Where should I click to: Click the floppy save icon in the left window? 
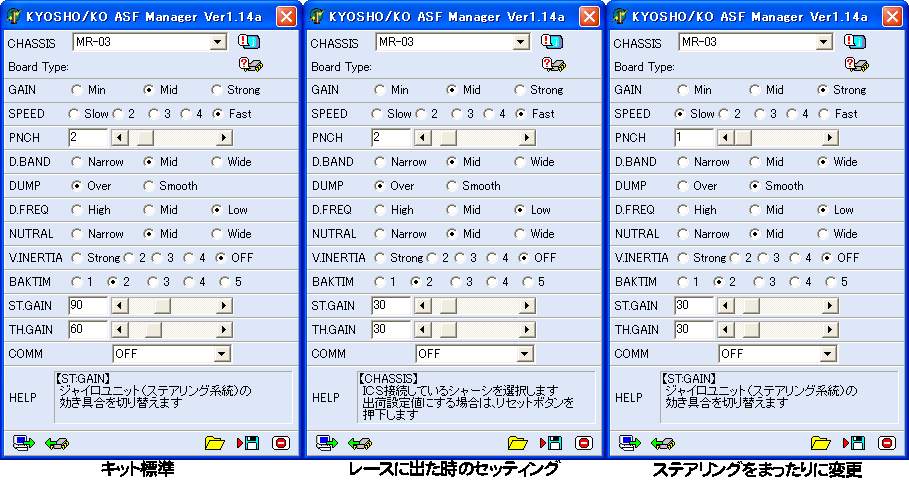point(248,443)
